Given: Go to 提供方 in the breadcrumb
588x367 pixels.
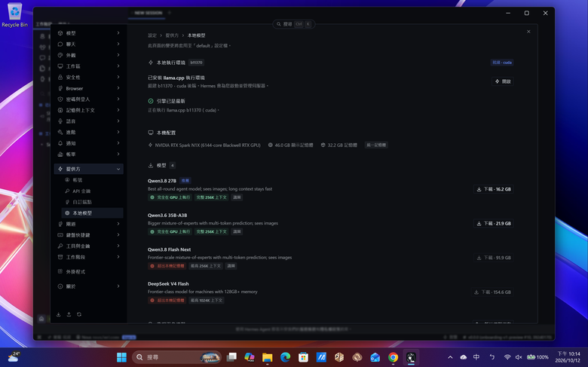Looking at the screenshot, I should click(x=172, y=35).
